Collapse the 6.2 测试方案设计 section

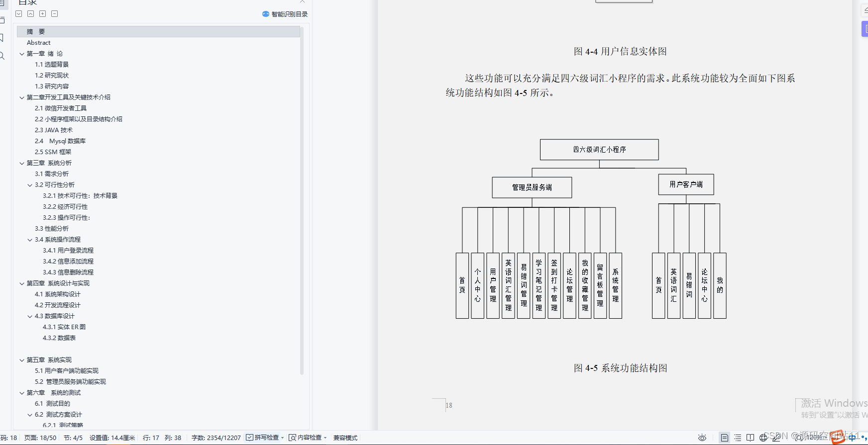click(30, 415)
